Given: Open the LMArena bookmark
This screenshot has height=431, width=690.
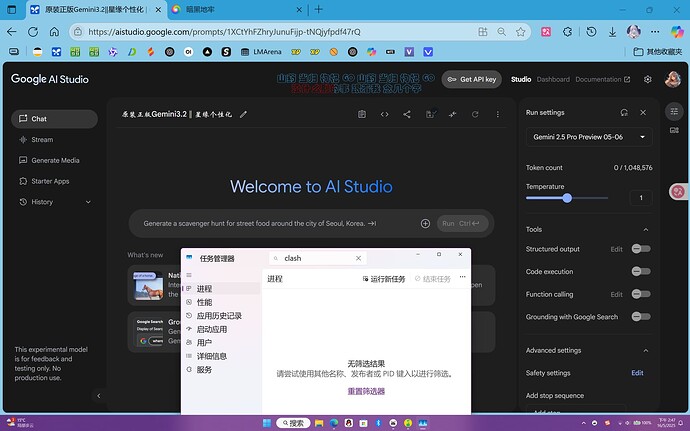Looking at the screenshot, I should (261, 52).
